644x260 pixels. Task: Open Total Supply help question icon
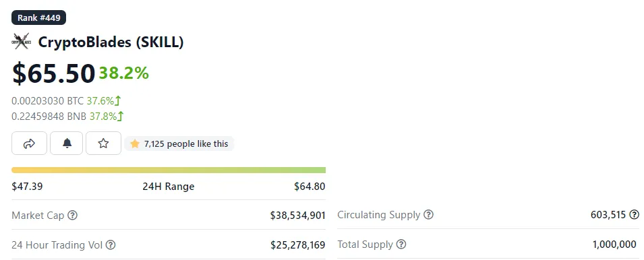[401, 245]
